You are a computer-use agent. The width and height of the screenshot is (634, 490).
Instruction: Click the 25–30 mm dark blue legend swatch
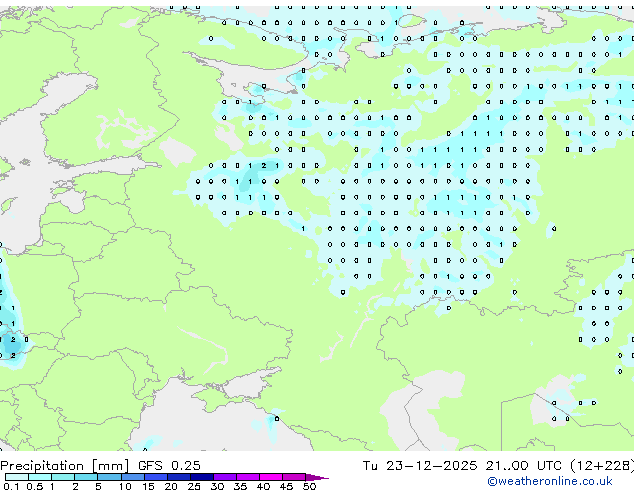pos(202,477)
